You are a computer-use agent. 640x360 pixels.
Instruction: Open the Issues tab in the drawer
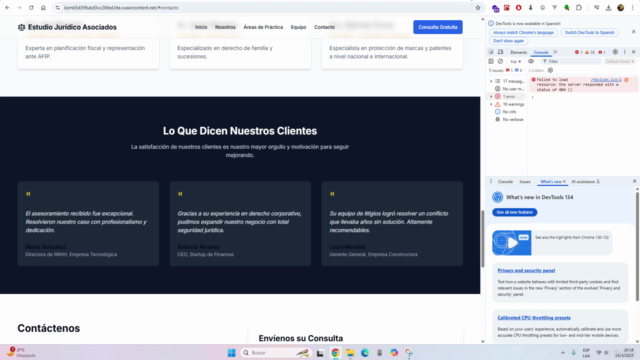pos(525,182)
